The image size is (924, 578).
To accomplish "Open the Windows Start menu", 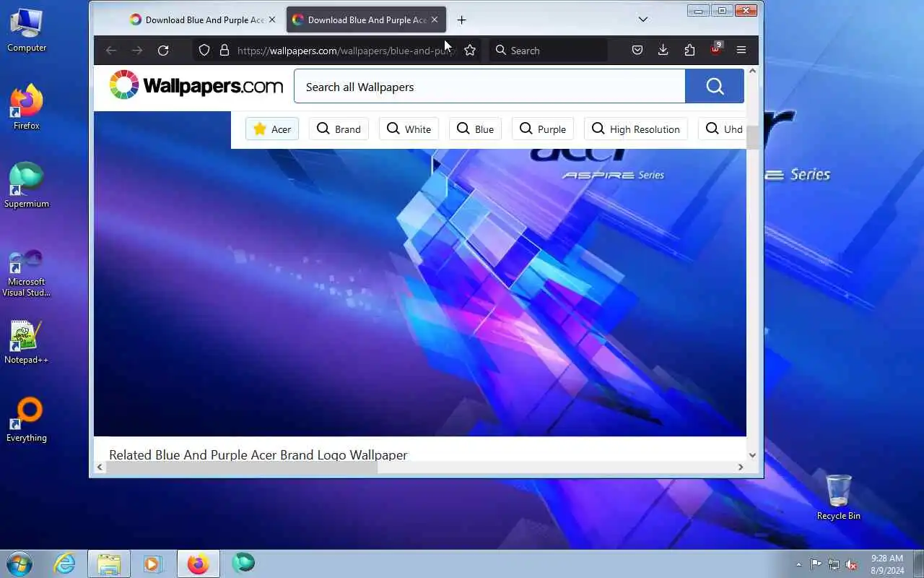I will [x=19, y=564].
